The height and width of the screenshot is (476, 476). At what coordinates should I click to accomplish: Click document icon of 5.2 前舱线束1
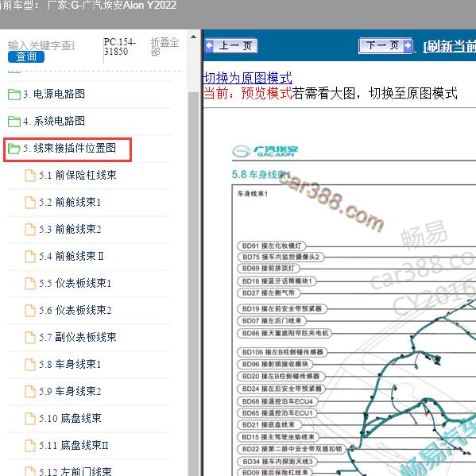click(x=30, y=203)
